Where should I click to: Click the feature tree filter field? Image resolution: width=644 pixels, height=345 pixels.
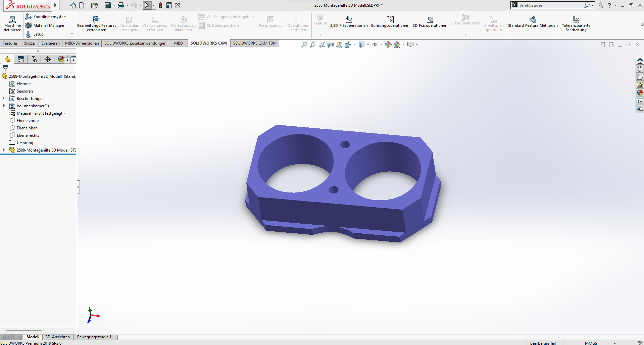[39, 68]
